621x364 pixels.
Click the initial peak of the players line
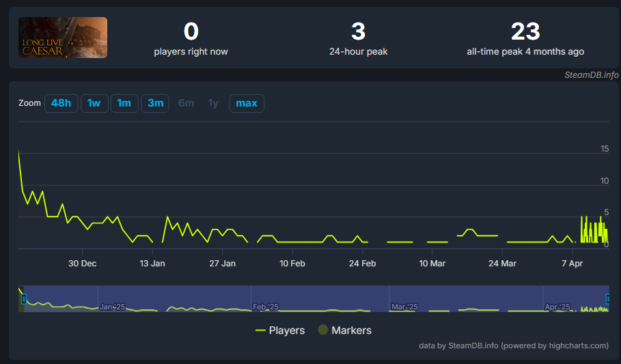pos(19,152)
